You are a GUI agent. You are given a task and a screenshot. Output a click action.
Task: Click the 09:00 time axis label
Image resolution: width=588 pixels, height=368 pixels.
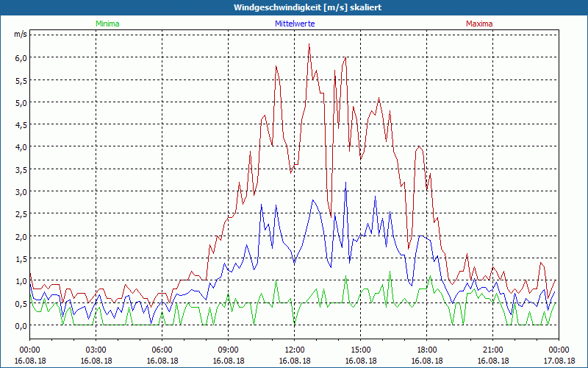point(229,350)
